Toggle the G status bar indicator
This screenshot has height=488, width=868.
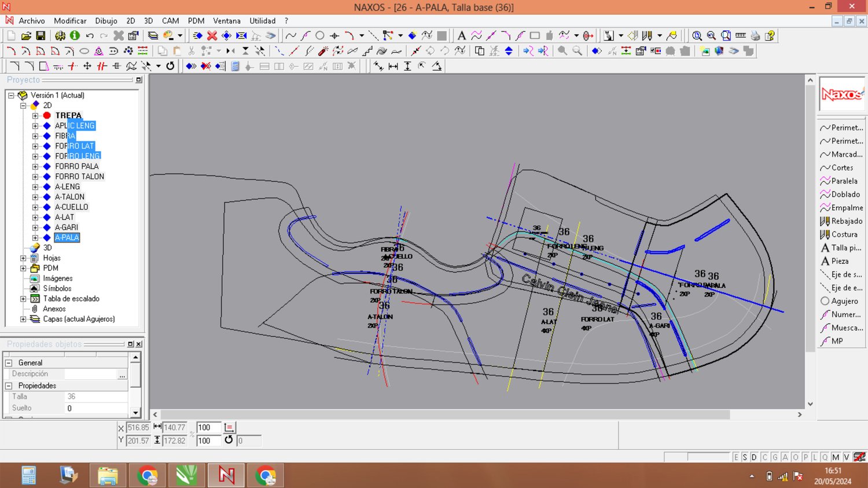775,457
